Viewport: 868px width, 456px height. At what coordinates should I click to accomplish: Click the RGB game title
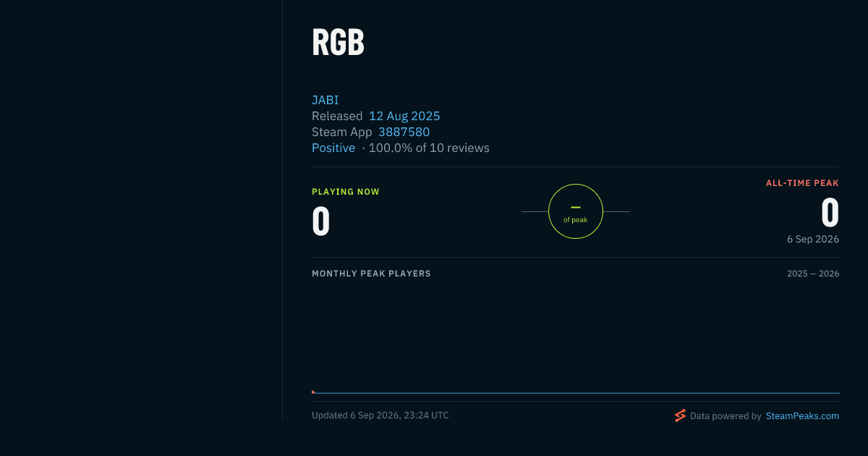[338, 43]
